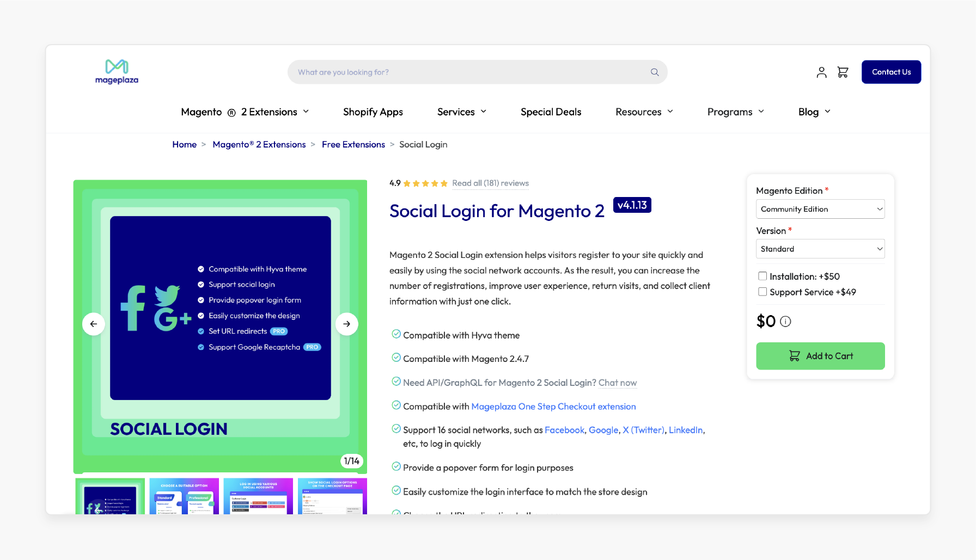Viewport: 976px width, 560px height.
Task: Expand the Services menu
Action: (x=462, y=112)
